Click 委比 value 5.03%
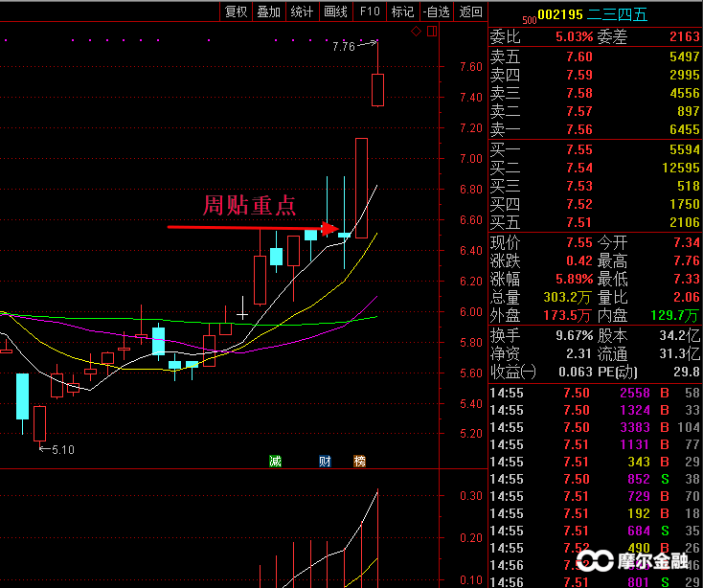 [x=575, y=36]
